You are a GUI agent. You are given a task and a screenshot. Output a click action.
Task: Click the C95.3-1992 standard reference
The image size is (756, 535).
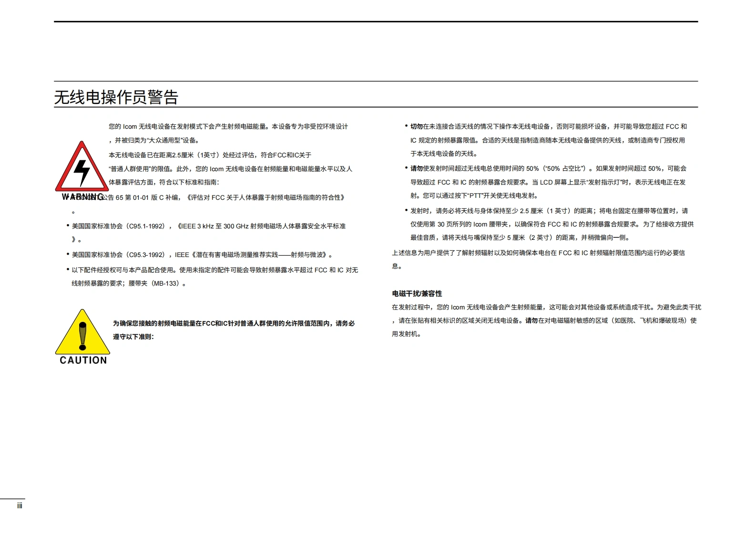146,255
